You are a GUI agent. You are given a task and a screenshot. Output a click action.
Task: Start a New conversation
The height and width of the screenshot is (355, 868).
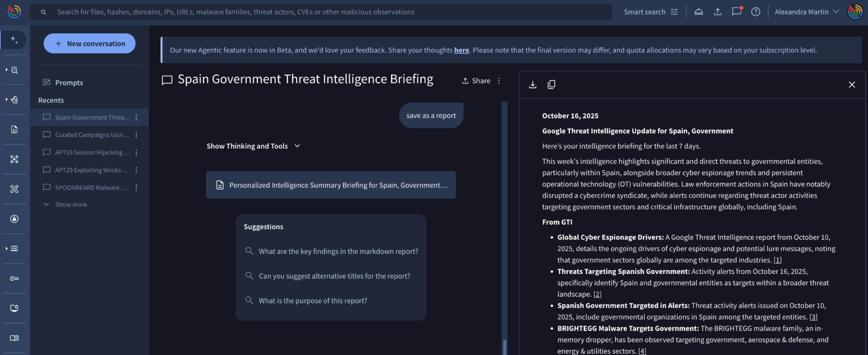89,43
